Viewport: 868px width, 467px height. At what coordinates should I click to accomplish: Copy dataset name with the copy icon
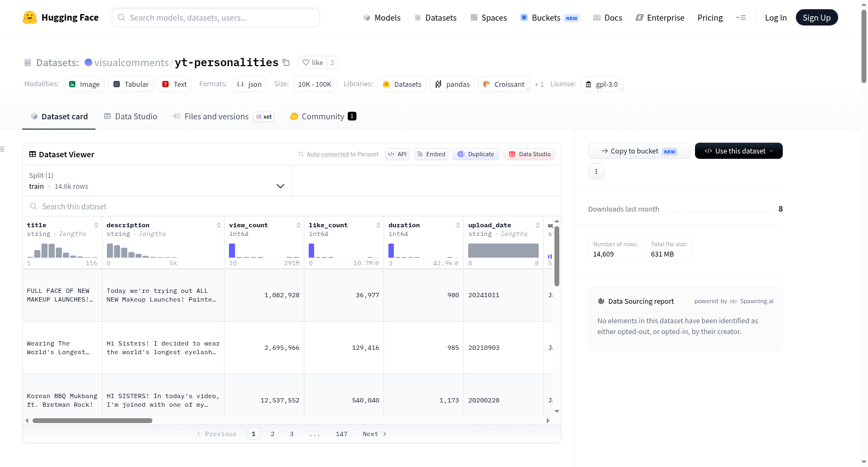pos(286,62)
